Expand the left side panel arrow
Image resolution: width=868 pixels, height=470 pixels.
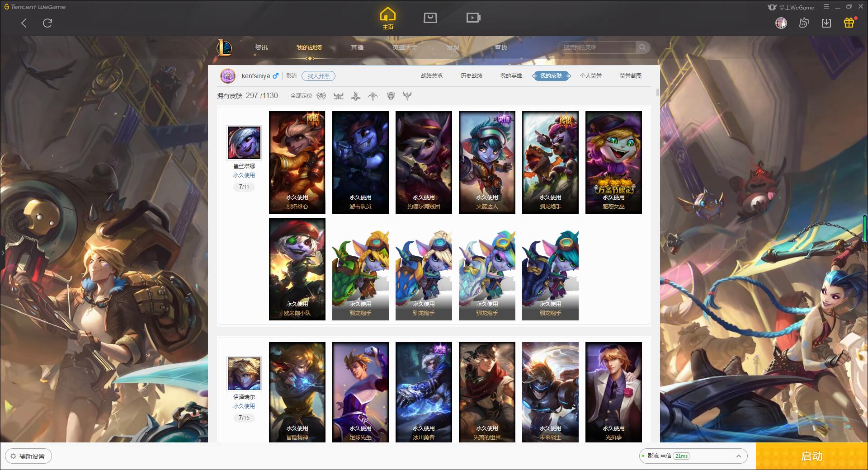point(2,253)
